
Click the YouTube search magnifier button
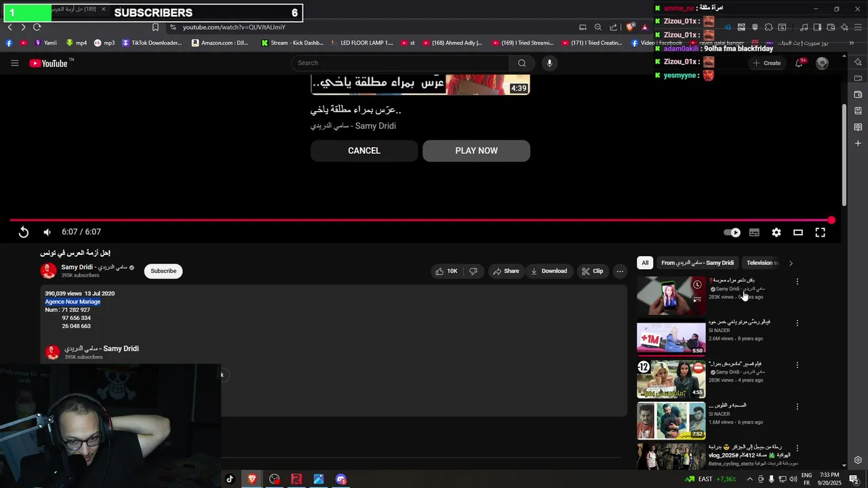pyautogui.click(x=521, y=63)
